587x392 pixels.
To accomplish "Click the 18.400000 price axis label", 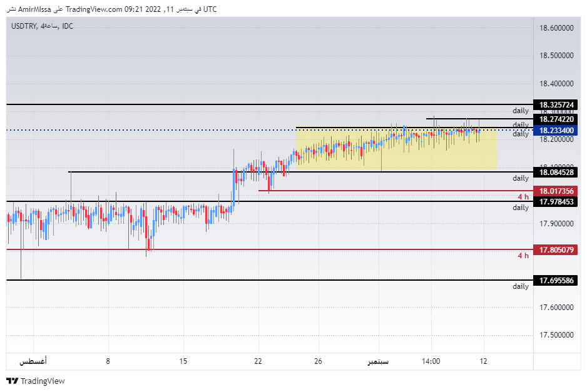I will [x=556, y=84].
